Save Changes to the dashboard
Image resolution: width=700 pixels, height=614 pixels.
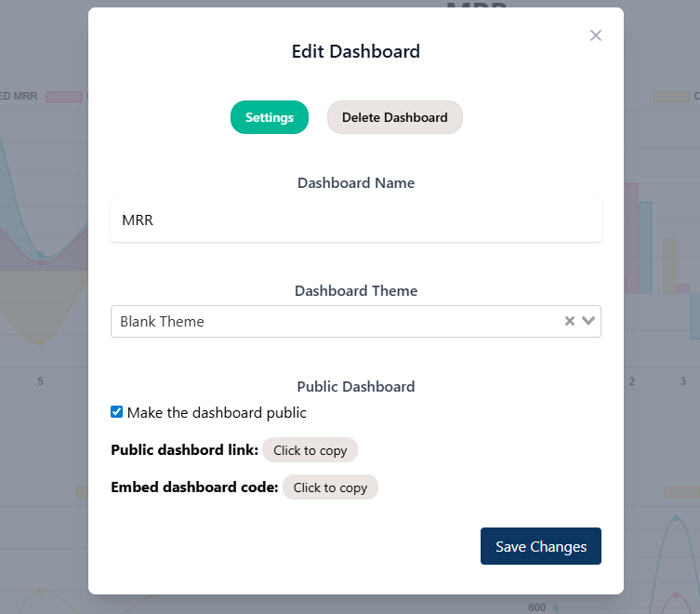pyautogui.click(x=541, y=546)
